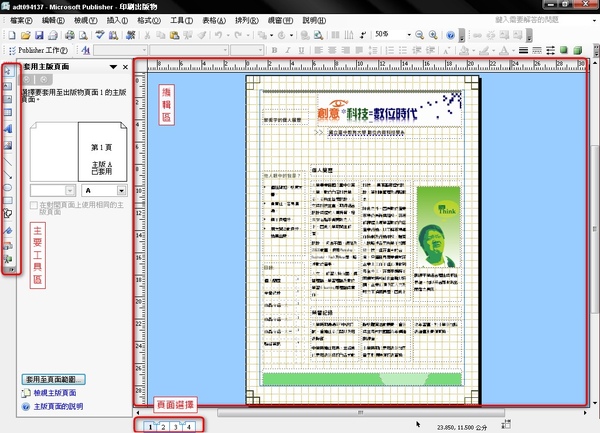
Task: Switch to page 2 tab
Action: [x=163, y=427]
